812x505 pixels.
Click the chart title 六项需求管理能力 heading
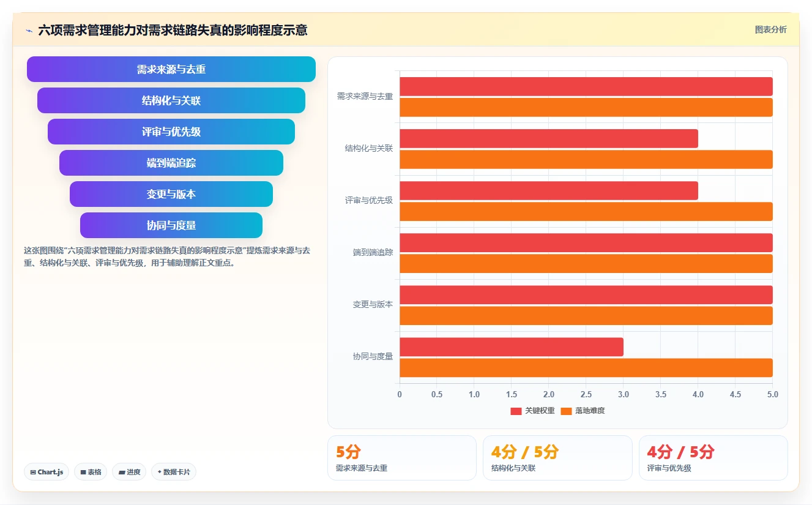[x=173, y=30]
